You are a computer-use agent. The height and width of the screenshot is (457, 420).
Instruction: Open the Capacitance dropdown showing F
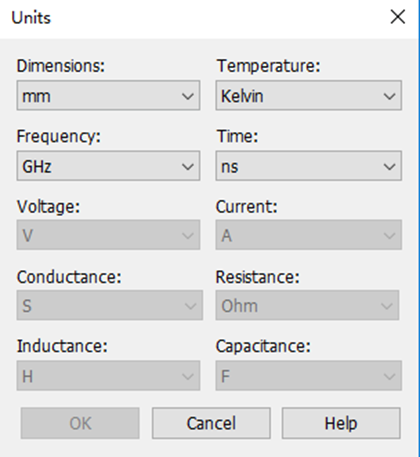click(x=309, y=376)
